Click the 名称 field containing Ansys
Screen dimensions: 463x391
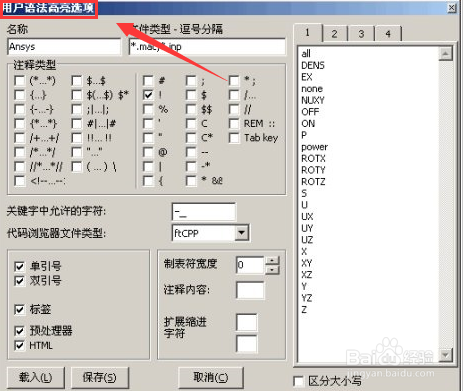(64, 46)
